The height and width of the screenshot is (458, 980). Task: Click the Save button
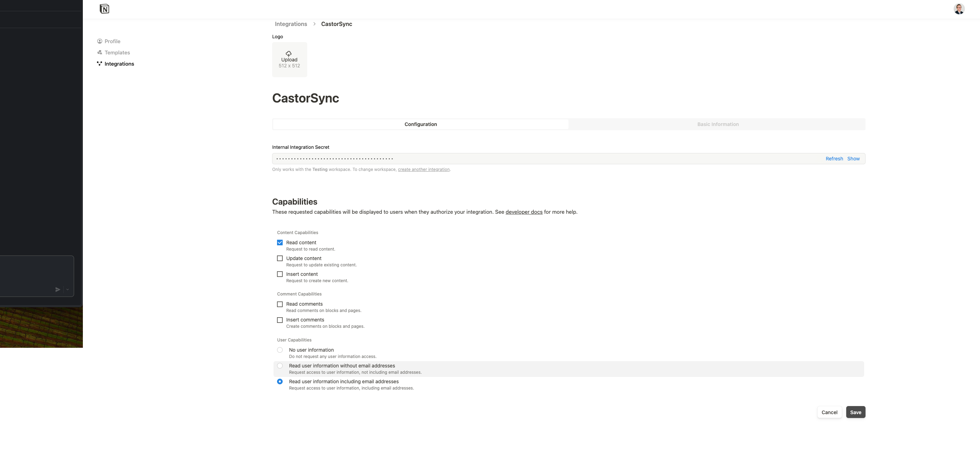[855, 412]
